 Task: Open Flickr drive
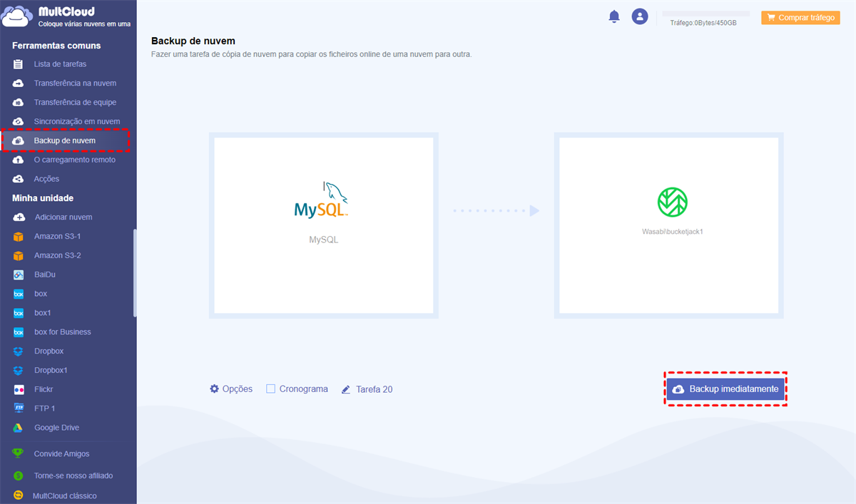pyautogui.click(x=44, y=389)
